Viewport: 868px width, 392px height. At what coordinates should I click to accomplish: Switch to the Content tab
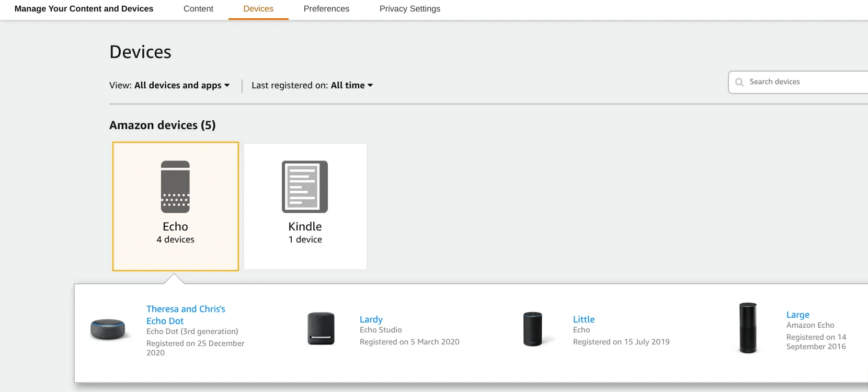[x=198, y=9]
